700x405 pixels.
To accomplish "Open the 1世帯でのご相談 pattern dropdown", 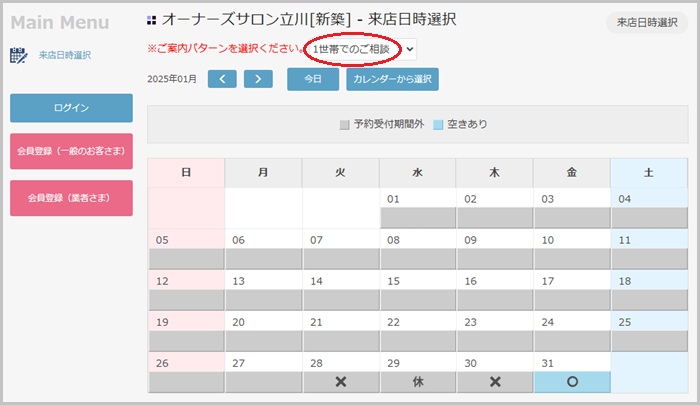I will [361, 49].
